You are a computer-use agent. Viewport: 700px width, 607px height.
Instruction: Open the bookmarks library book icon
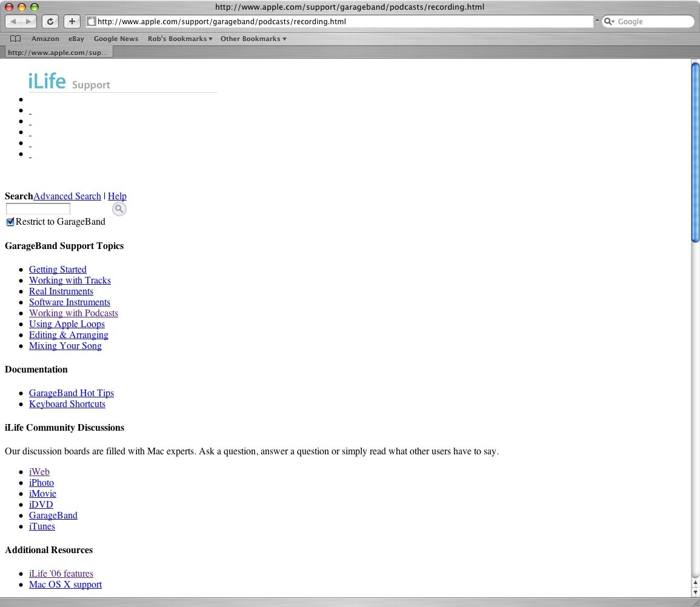(x=16, y=39)
